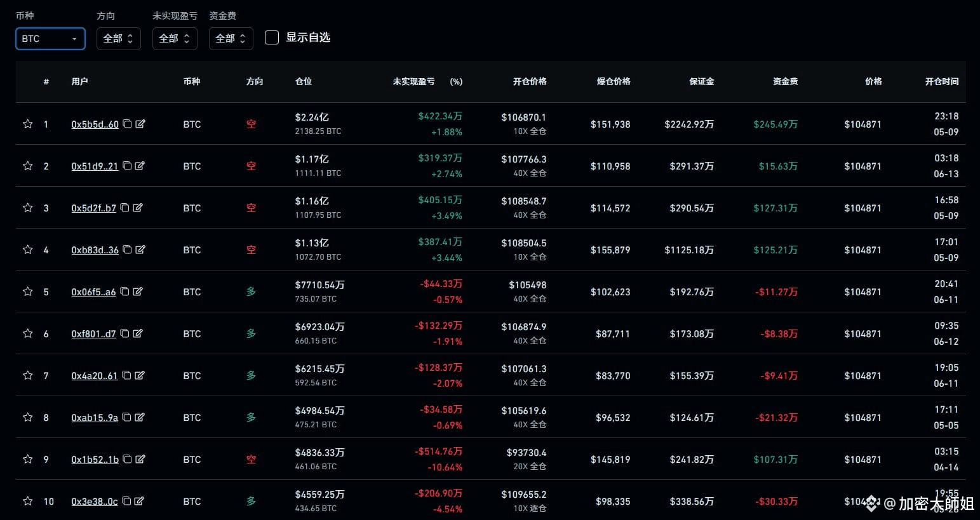This screenshot has height=520, width=980.
Task: Open user 0x4a20..61 profile link
Action: pyautogui.click(x=95, y=376)
